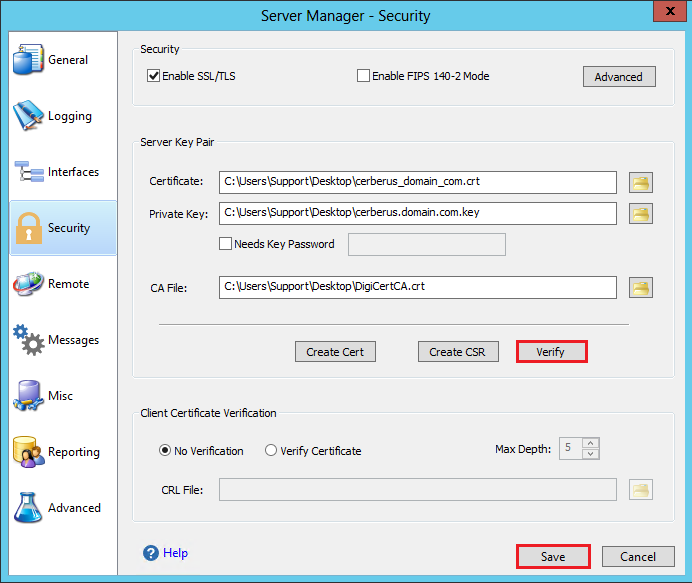Browse for the Private Key file
Image resolution: width=692 pixels, height=583 pixels.
[x=640, y=213]
